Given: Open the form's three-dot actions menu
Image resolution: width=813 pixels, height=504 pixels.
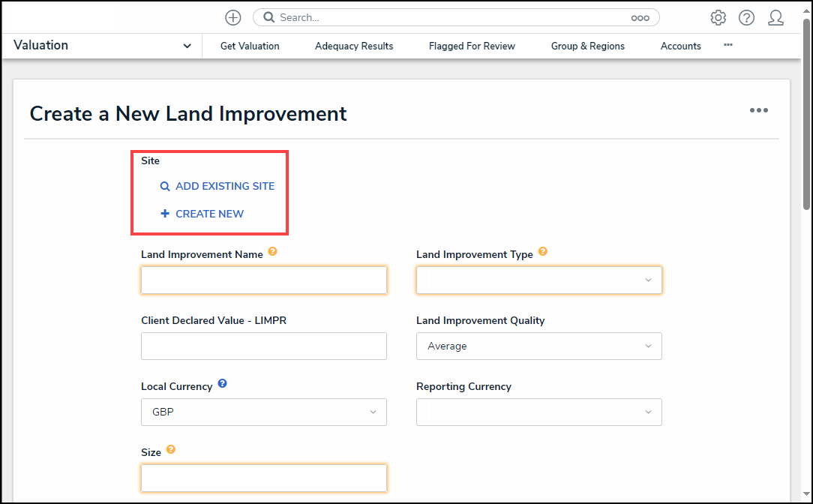Looking at the screenshot, I should click(x=758, y=110).
